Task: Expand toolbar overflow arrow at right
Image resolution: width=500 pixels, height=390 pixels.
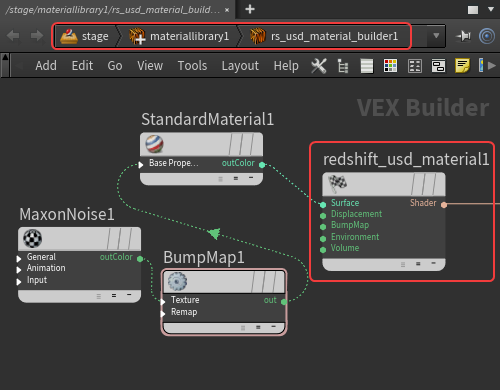Action: (491, 66)
